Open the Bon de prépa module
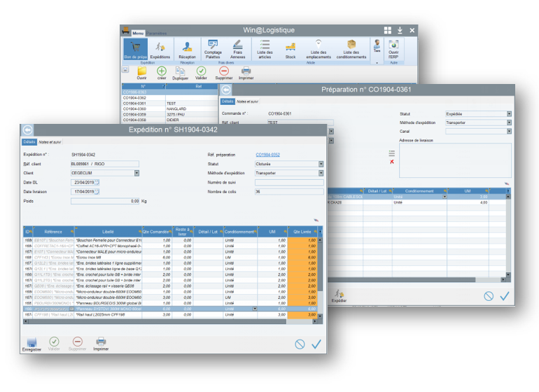 tap(135, 49)
